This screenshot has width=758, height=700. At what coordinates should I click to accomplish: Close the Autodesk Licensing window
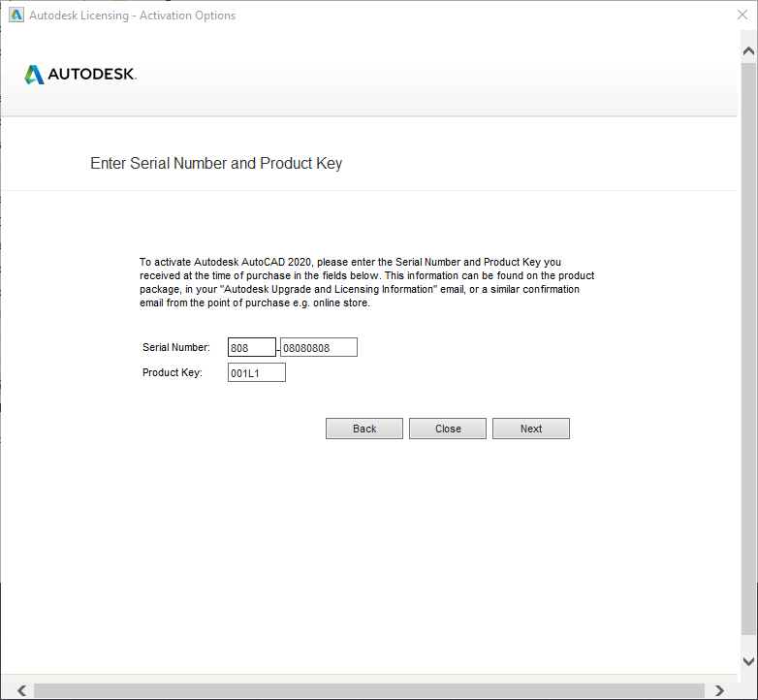tap(742, 15)
